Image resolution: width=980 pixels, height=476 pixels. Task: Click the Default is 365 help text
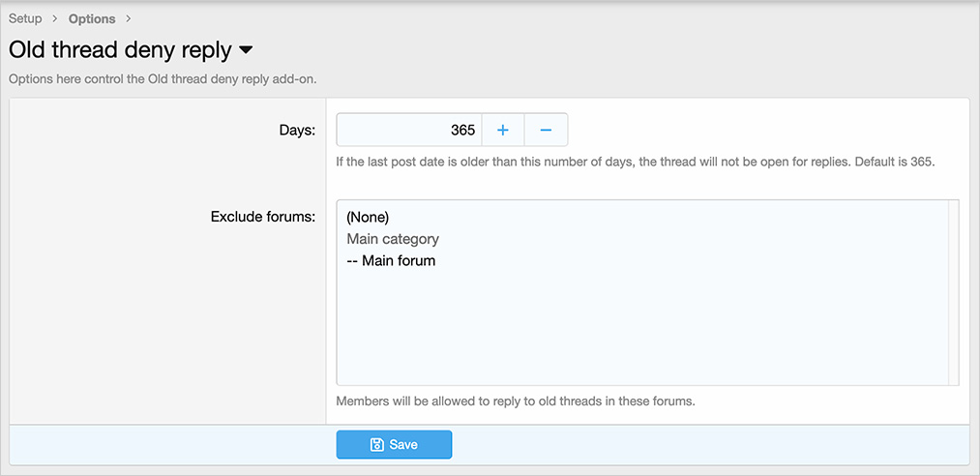pos(894,162)
